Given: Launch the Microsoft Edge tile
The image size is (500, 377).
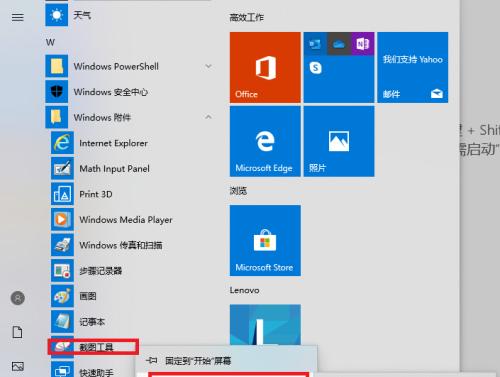Looking at the screenshot, I should 265,141.
